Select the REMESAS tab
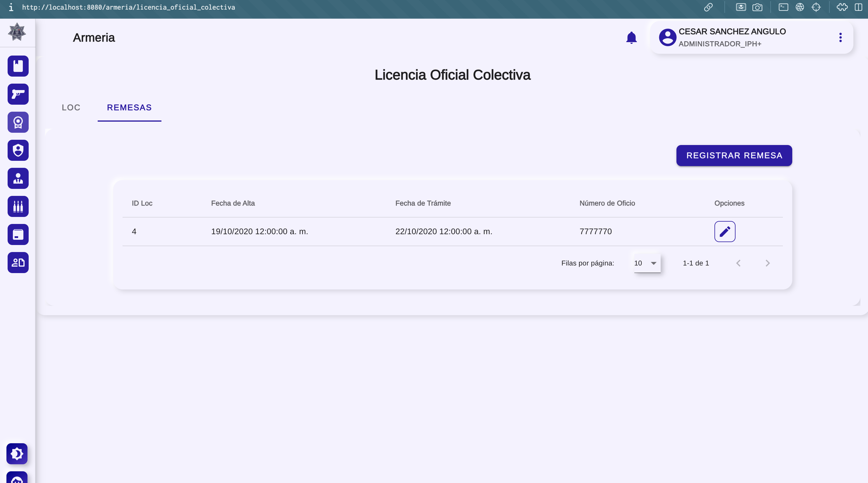The height and width of the screenshot is (483, 868). pos(129,107)
